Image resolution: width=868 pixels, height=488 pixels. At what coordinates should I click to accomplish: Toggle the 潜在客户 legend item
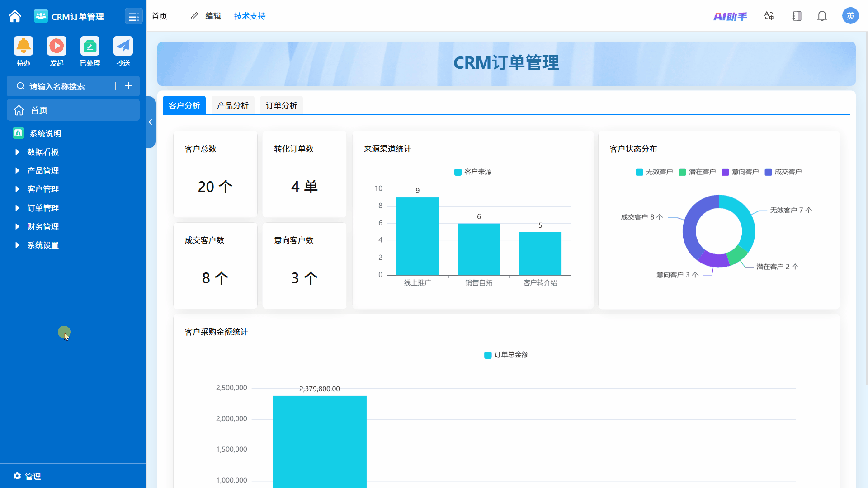tap(697, 172)
